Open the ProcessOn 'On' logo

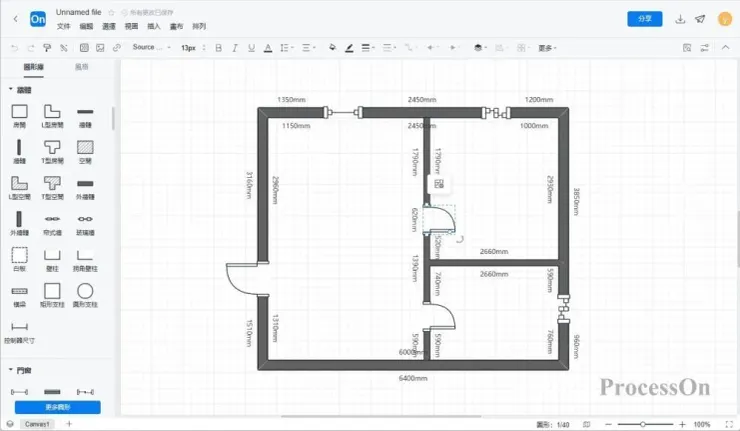click(38, 19)
